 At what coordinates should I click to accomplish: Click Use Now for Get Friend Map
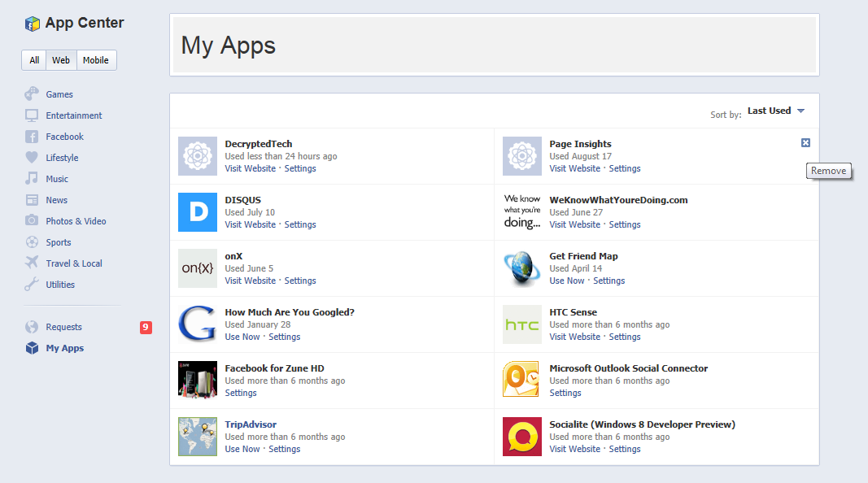tap(567, 281)
